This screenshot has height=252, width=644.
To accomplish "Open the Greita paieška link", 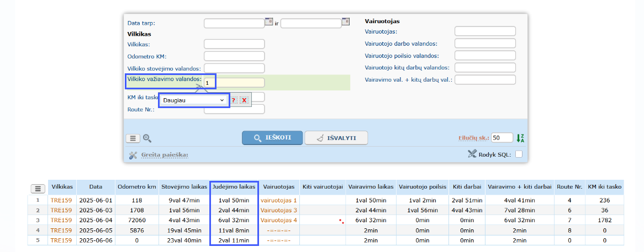I will (x=165, y=155).
